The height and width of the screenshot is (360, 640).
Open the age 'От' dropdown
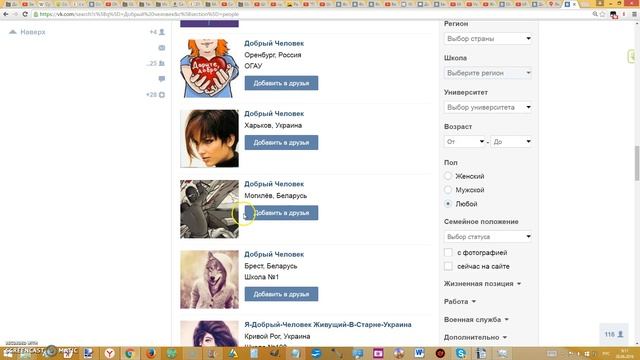click(465, 142)
